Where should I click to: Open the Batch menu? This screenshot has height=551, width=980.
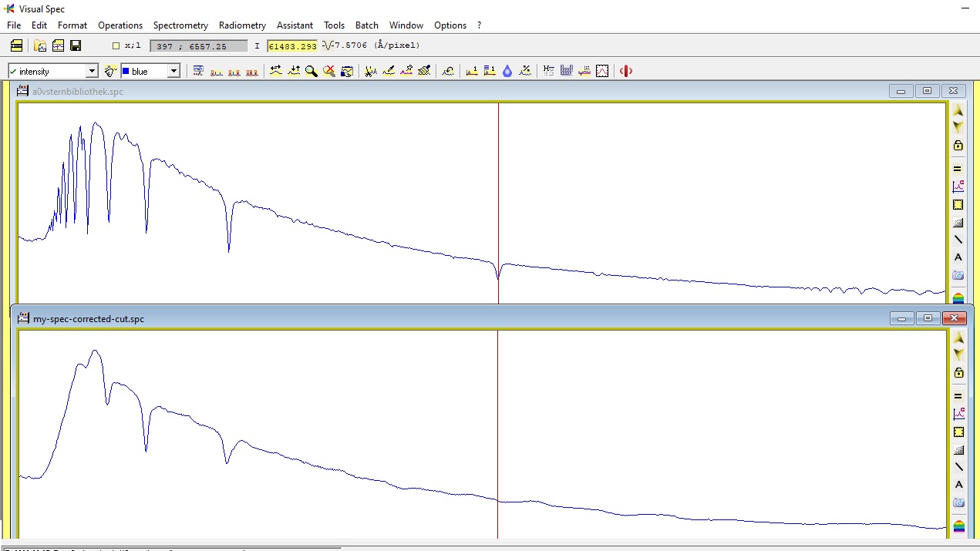[x=367, y=25]
